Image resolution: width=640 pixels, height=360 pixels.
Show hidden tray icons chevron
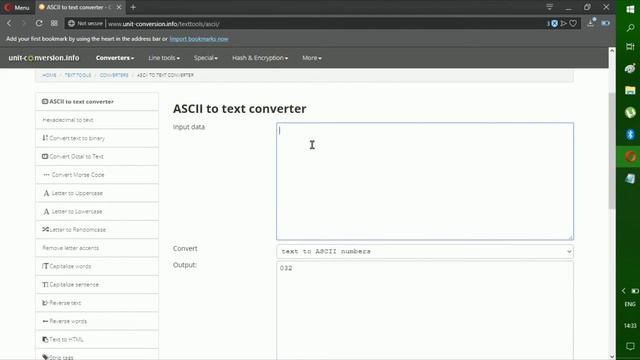coord(624,291)
